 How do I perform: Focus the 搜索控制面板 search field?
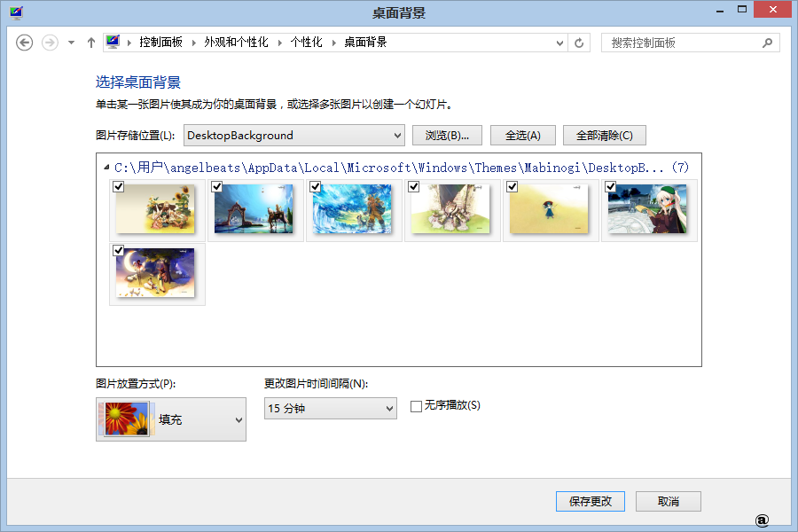tap(690, 43)
